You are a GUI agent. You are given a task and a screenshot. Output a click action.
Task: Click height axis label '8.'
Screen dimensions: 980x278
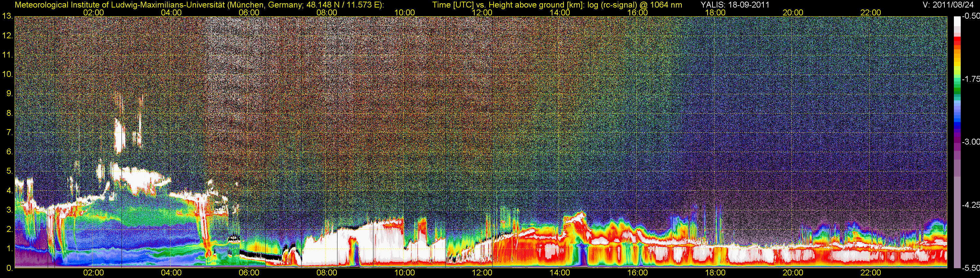(9, 113)
